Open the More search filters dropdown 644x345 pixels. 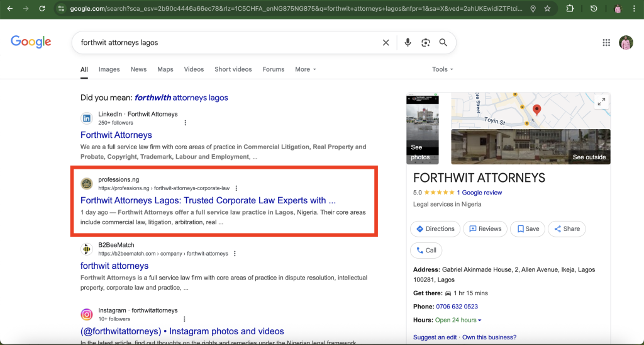(x=306, y=69)
